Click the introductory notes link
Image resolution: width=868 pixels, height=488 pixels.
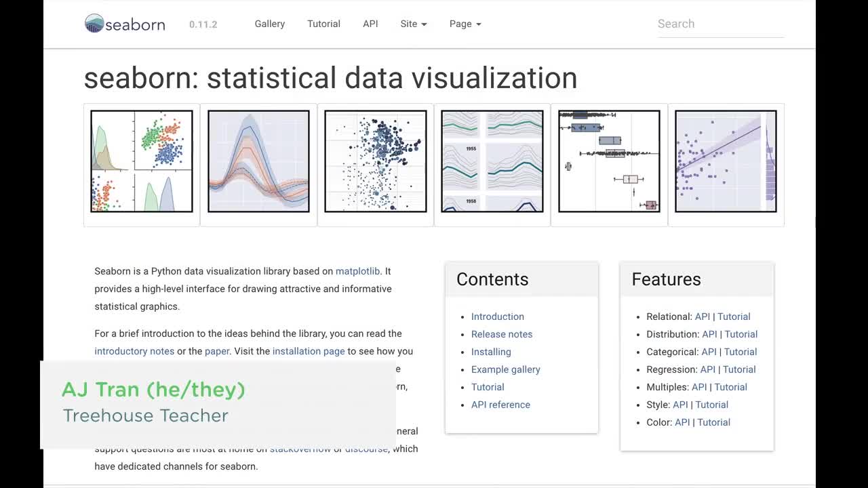coord(134,351)
